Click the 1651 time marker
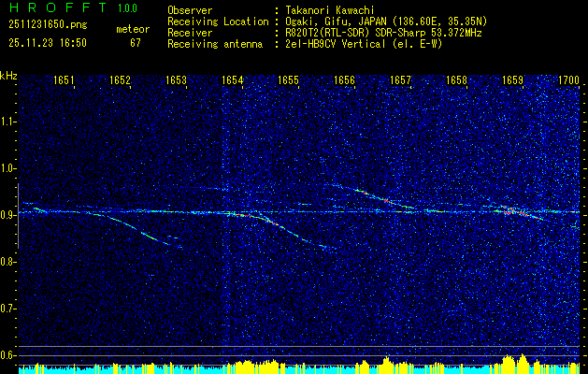This screenshot has height=374, width=588. click(x=64, y=79)
